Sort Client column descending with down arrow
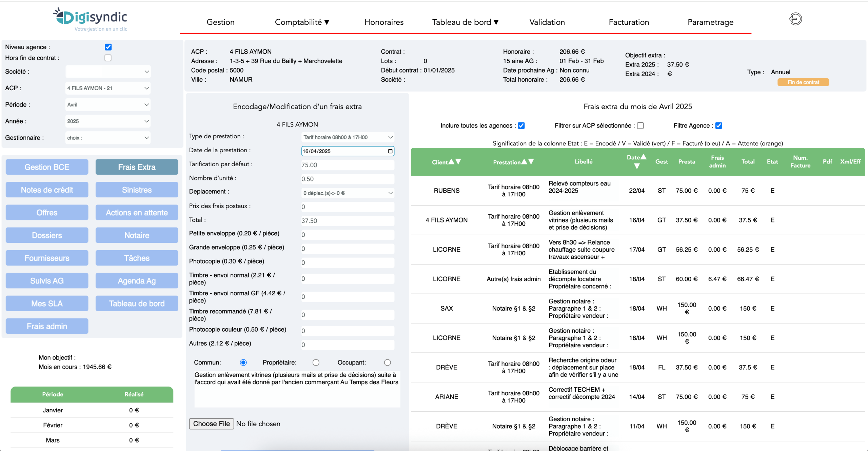Screen dimensions: 868x451 click(458, 162)
